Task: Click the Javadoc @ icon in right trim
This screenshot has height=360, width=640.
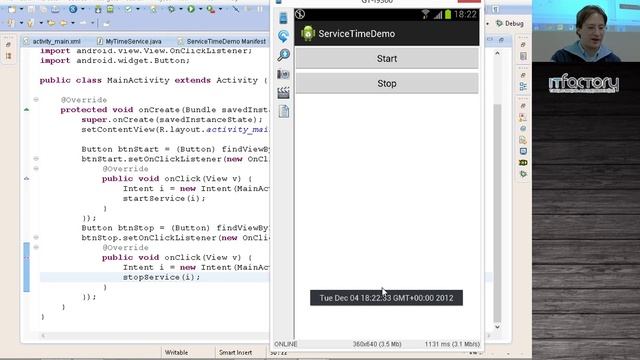Action: [523, 129]
